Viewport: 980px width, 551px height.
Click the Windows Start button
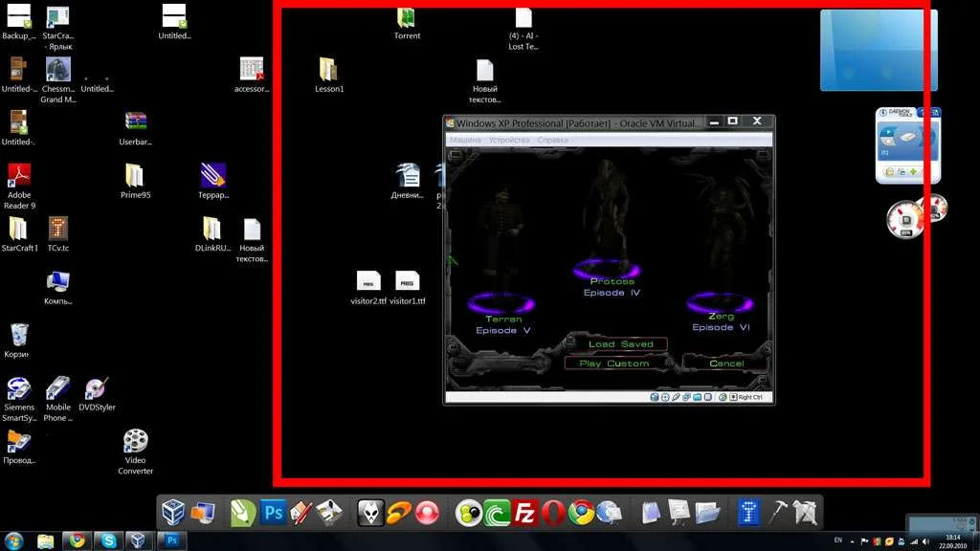click(x=13, y=541)
